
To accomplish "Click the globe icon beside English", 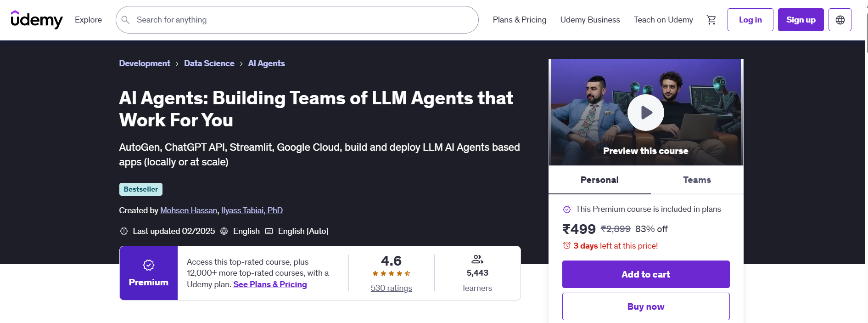I will pyautogui.click(x=224, y=231).
